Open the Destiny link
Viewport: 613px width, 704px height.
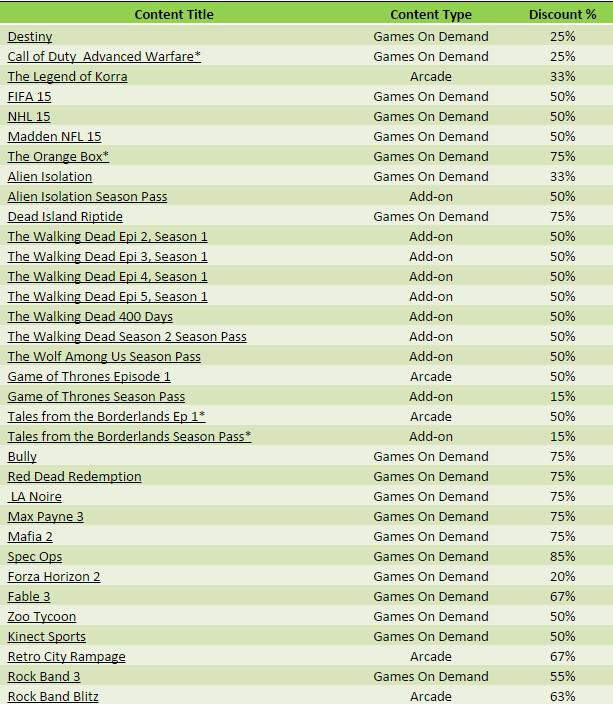(x=30, y=37)
